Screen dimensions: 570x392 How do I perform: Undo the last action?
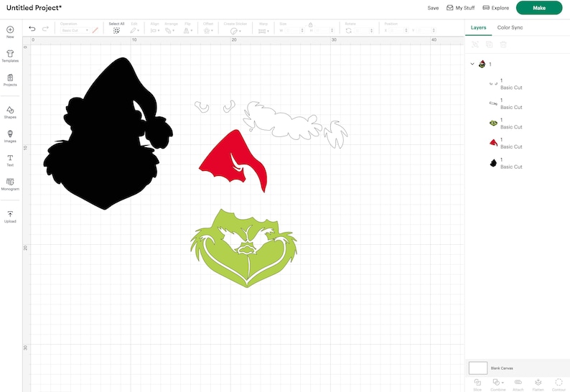32,29
